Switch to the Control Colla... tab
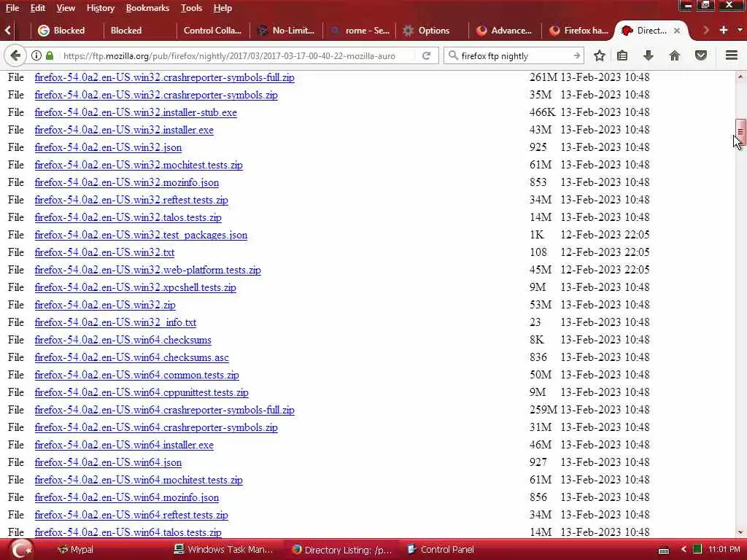Screen dimensions: 747x560 (212, 31)
